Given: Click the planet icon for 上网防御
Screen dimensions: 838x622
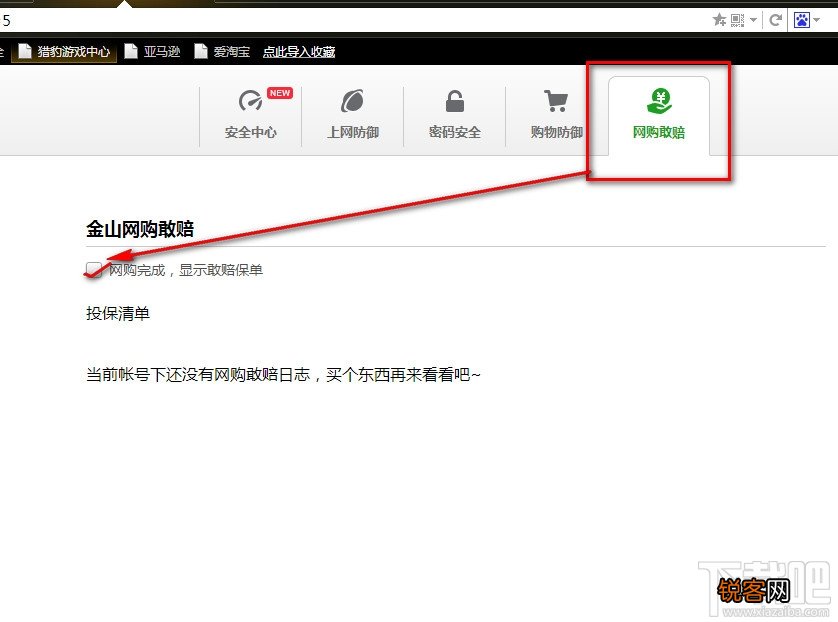Looking at the screenshot, I should tap(353, 100).
